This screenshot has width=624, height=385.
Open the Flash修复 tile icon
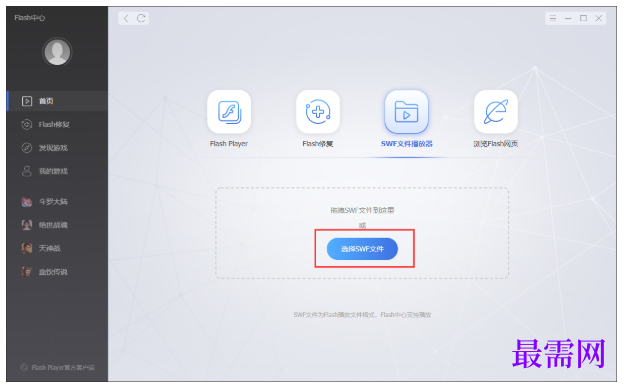click(318, 111)
